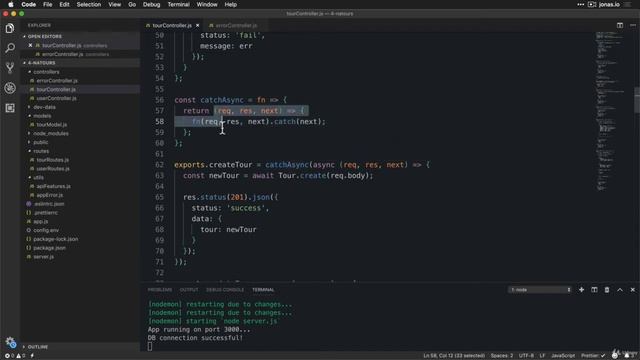Select the Terminal panel tab
The image size is (640, 360).
(263, 290)
